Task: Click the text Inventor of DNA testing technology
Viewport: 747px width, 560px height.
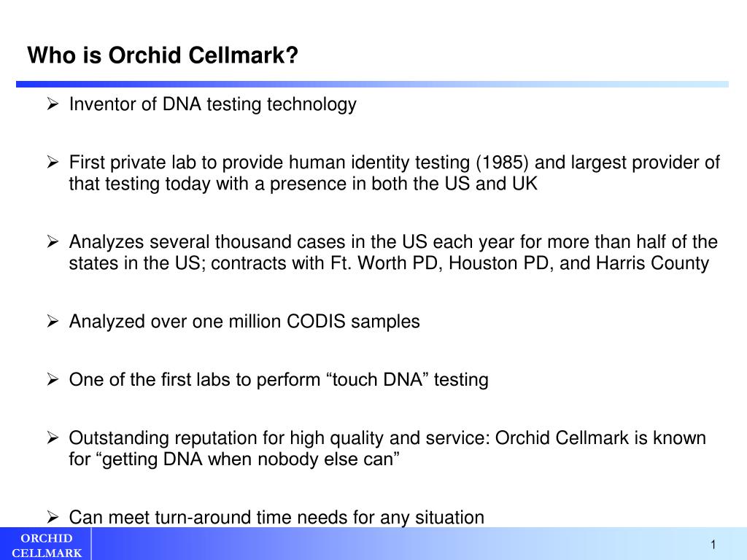Action: 212,104
